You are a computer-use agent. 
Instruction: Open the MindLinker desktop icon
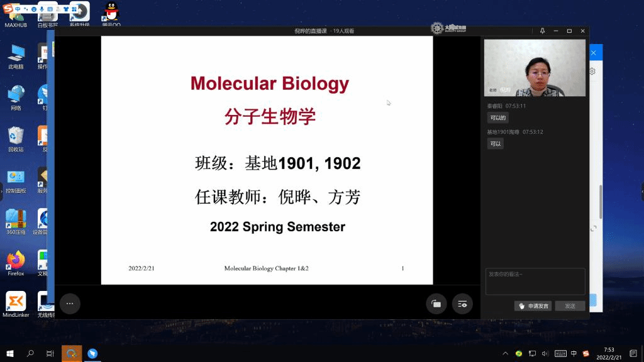pyautogui.click(x=16, y=304)
